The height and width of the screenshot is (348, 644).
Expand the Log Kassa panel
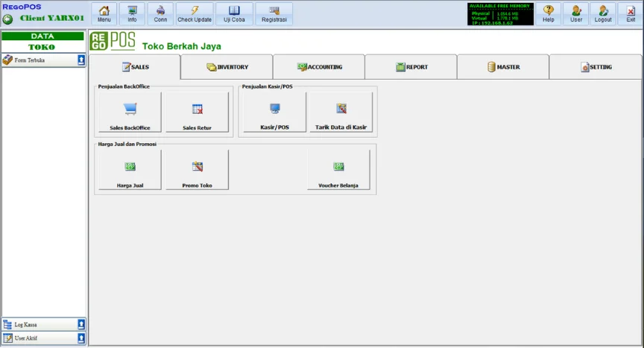click(81, 325)
